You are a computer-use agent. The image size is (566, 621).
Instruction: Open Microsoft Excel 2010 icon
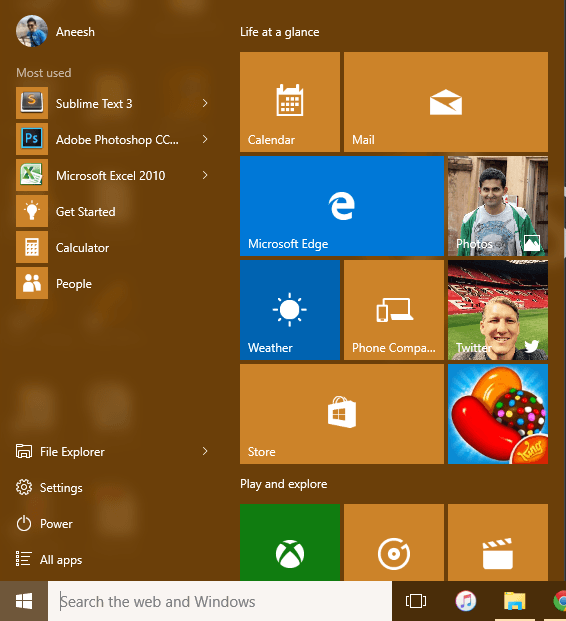click(x=32, y=175)
